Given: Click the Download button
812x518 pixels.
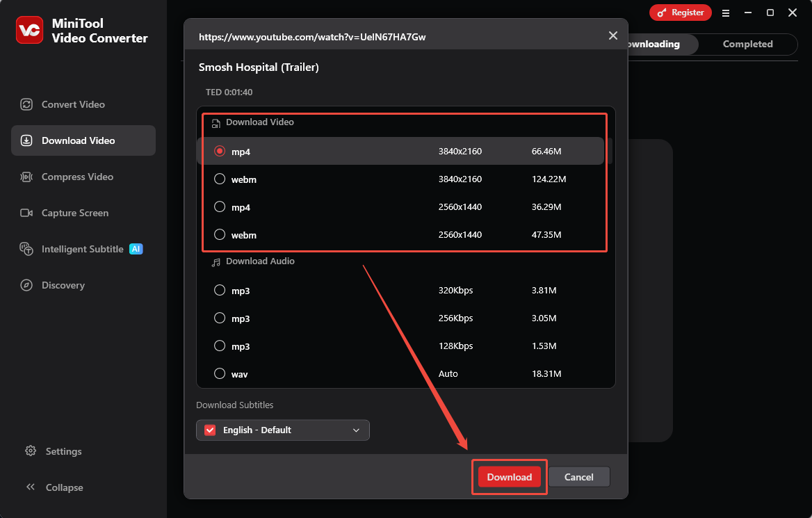Looking at the screenshot, I should coord(509,477).
